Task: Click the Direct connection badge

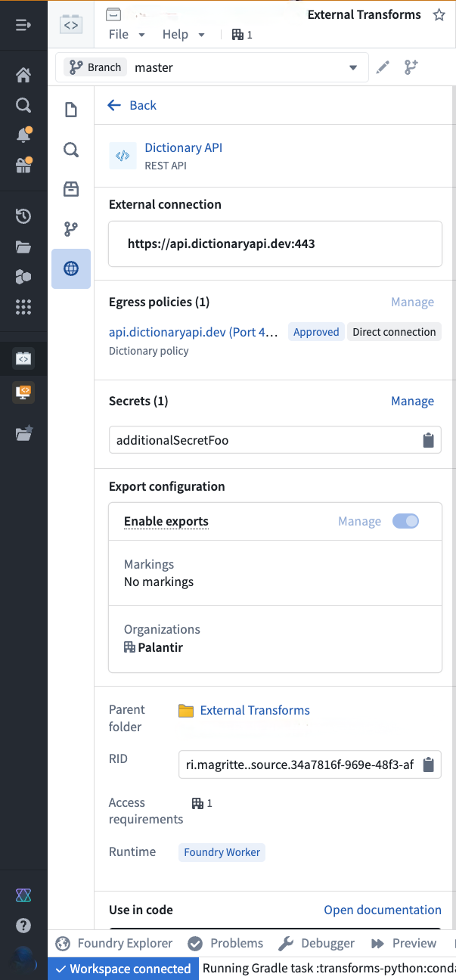Action: pos(394,332)
